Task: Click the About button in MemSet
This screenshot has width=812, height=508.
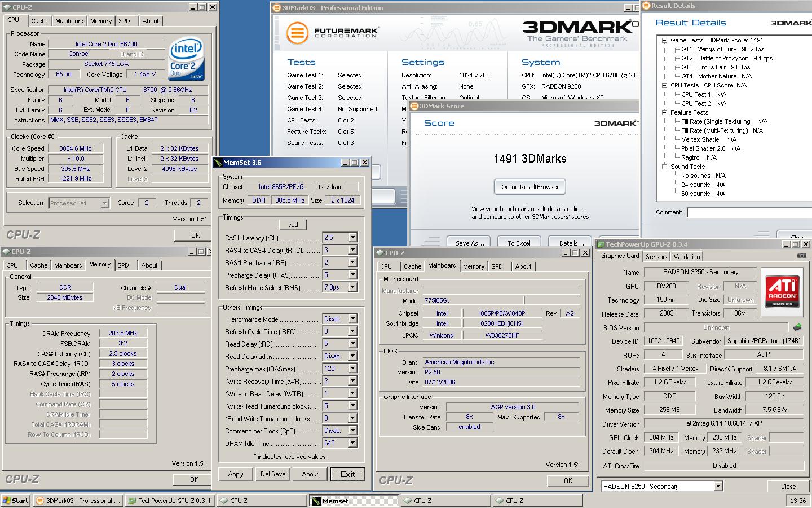Action: pos(310,474)
